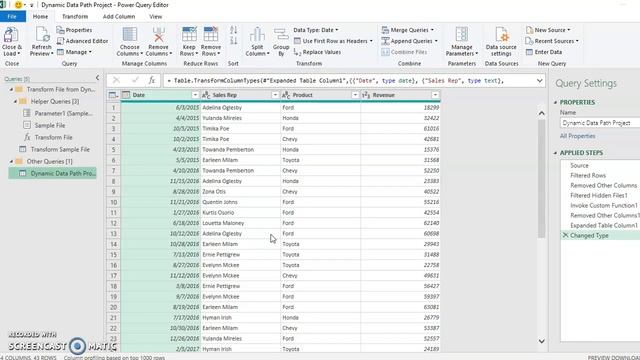Click the Sales Rep column type icon
The image size is (640, 360).
[x=206, y=95]
